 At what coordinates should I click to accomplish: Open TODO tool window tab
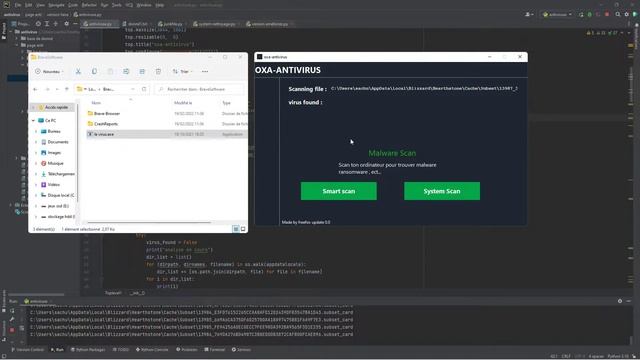(x=121, y=350)
